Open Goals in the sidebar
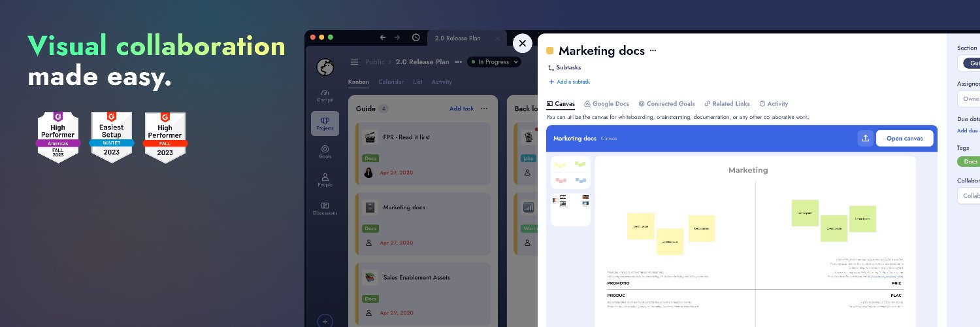 [325, 152]
